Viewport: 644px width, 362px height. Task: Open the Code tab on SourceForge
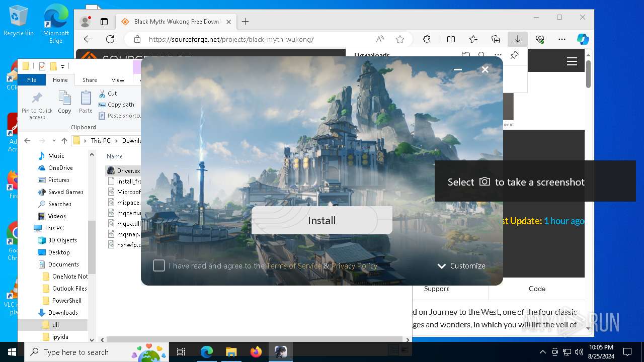click(537, 289)
